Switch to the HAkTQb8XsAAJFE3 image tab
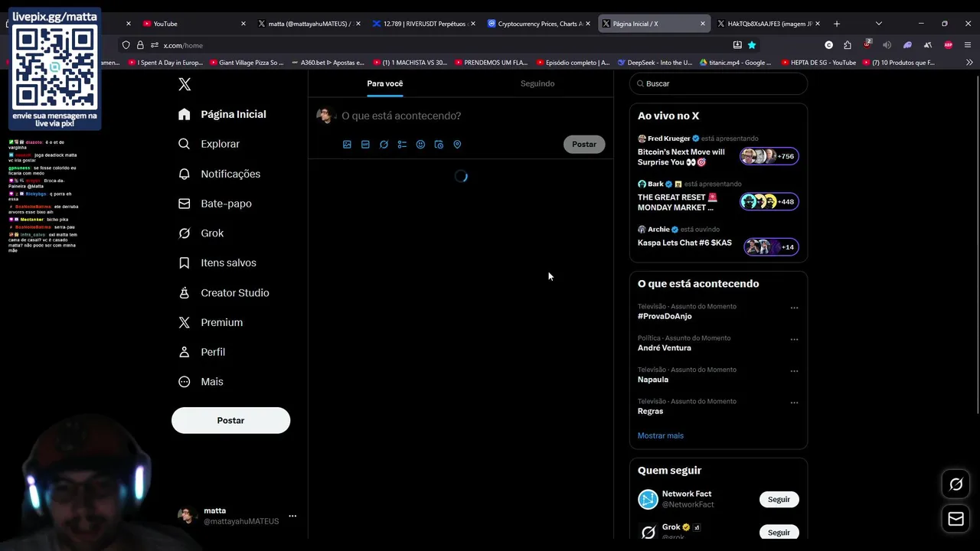 point(768,24)
